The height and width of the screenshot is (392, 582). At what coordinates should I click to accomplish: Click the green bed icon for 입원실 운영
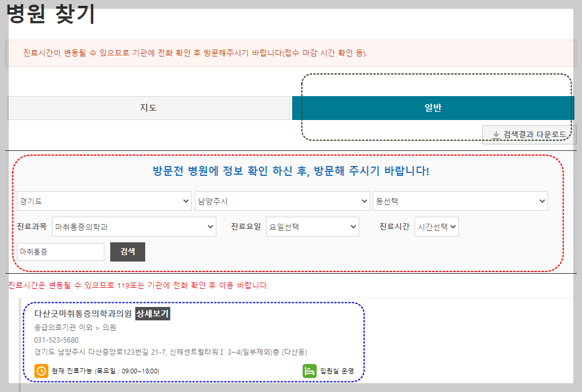tap(310, 371)
